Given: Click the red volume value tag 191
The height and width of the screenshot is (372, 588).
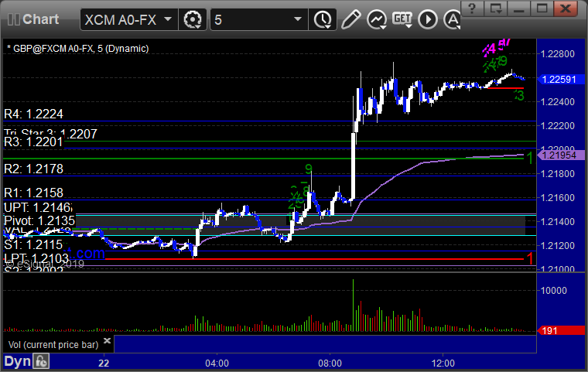Looking at the screenshot, I should coord(561,330).
